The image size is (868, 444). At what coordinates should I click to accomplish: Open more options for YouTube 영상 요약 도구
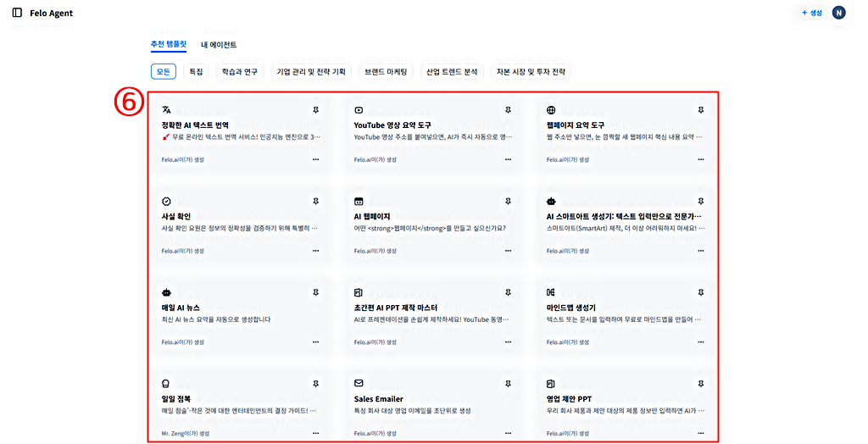point(509,159)
